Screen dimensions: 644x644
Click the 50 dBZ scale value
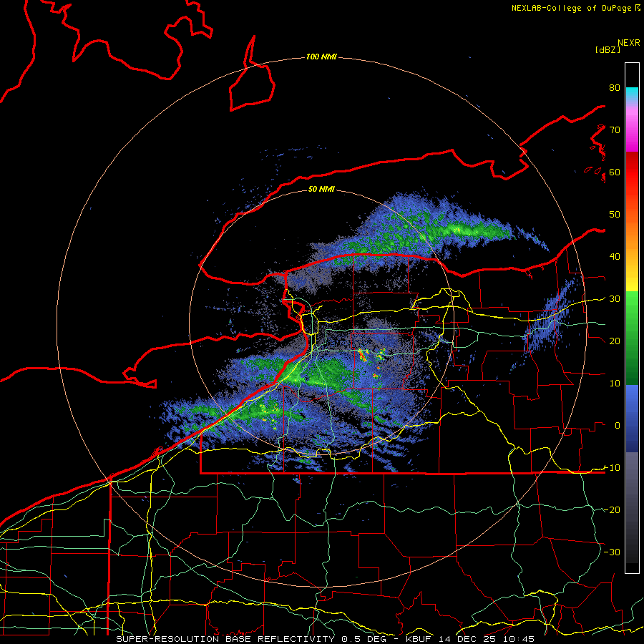615,215
